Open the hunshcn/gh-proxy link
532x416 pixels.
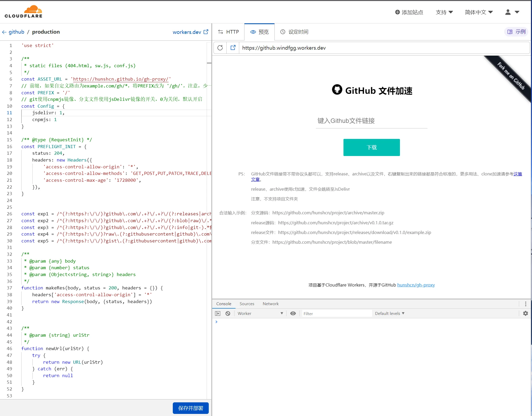pos(416,285)
